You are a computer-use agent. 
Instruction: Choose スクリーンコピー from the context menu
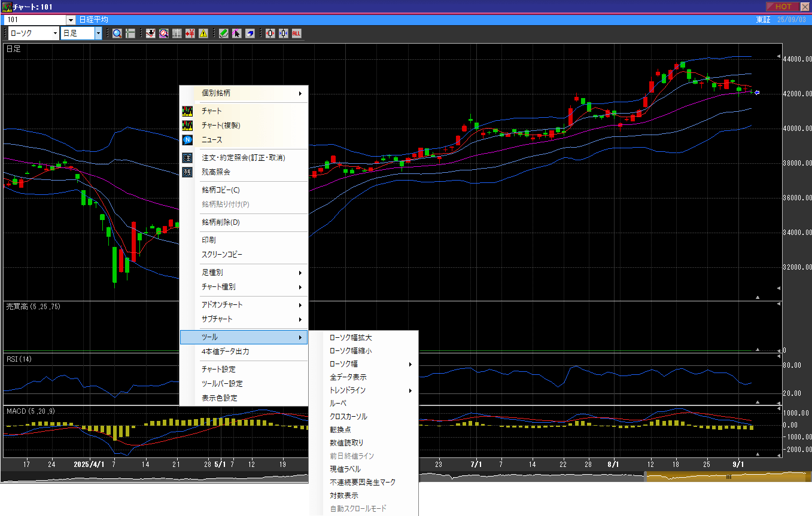coord(222,255)
